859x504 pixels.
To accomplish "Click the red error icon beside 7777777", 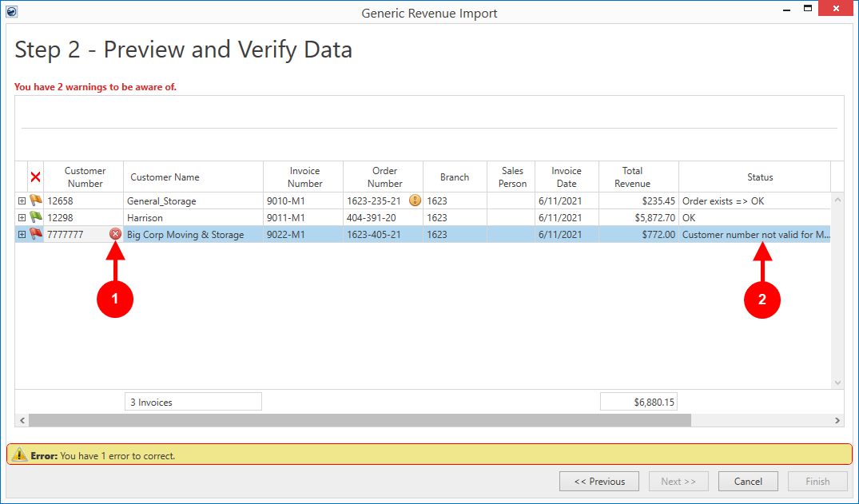I will [x=116, y=234].
